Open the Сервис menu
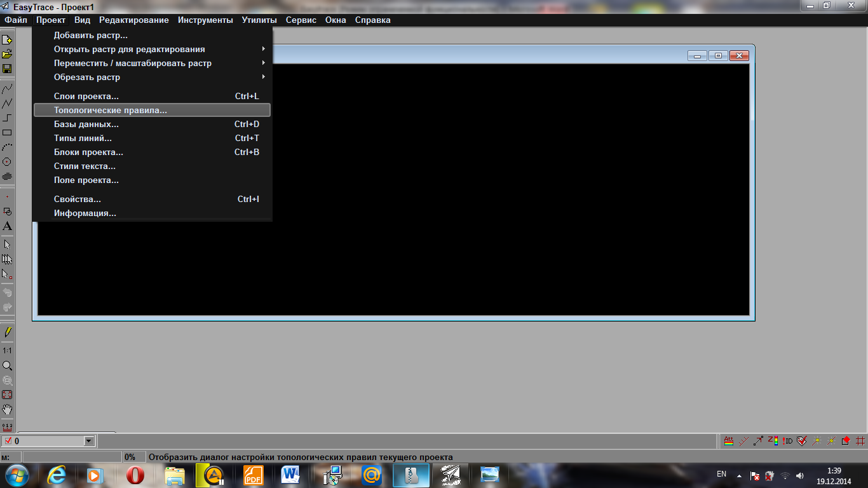 click(x=301, y=20)
